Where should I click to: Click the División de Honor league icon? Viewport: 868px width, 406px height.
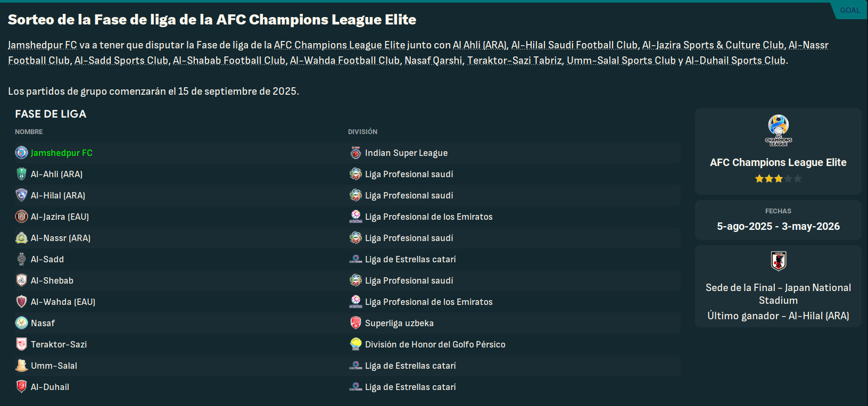(356, 344)
